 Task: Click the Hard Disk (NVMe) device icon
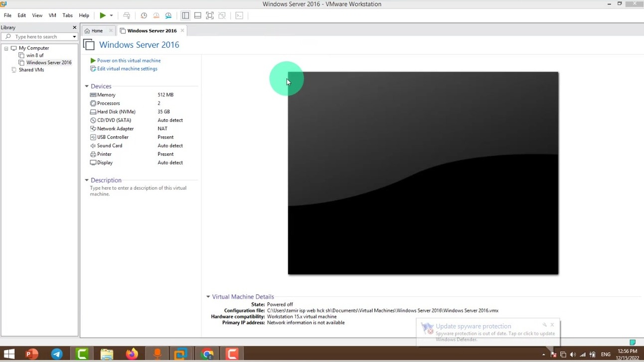(93, 112)
